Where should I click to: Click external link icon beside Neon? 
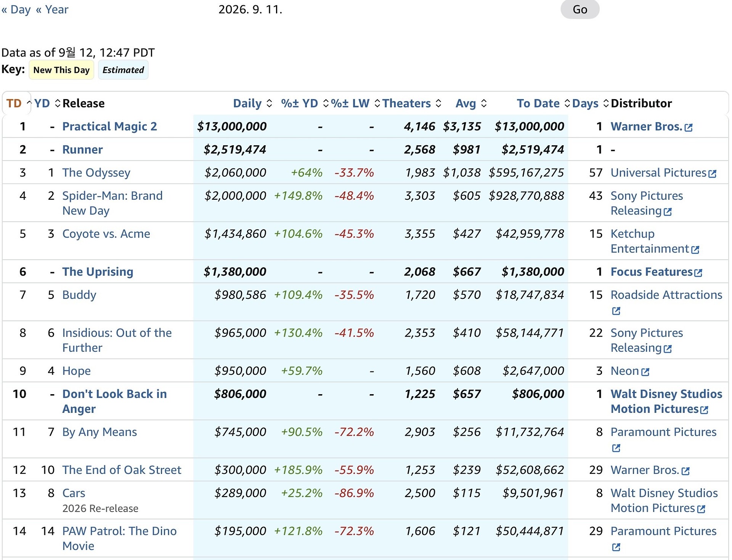coord(645,372)
